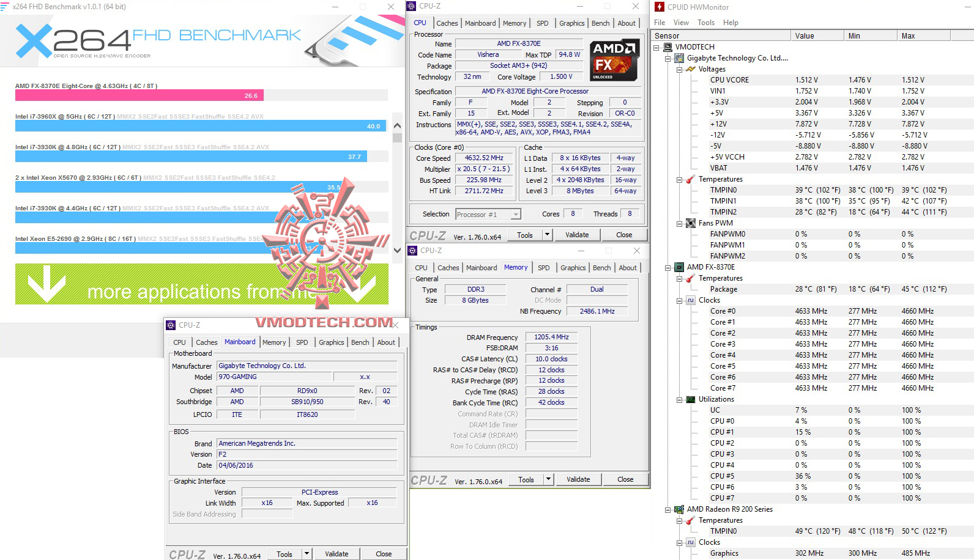Click Close in the CPU-Z Memory window
974x560 pixels.
click(625, 479)
